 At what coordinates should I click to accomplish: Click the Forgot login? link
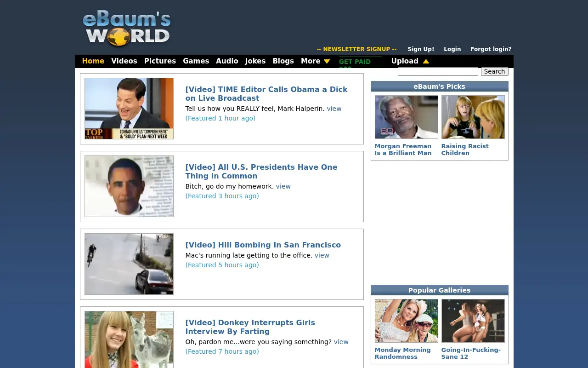tap(491, 49)
